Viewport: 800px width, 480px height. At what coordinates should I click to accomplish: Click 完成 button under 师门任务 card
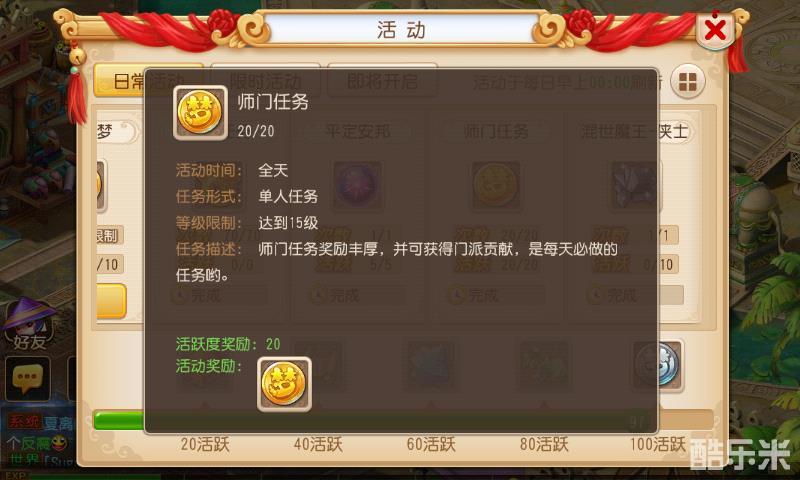coord(496,295)
